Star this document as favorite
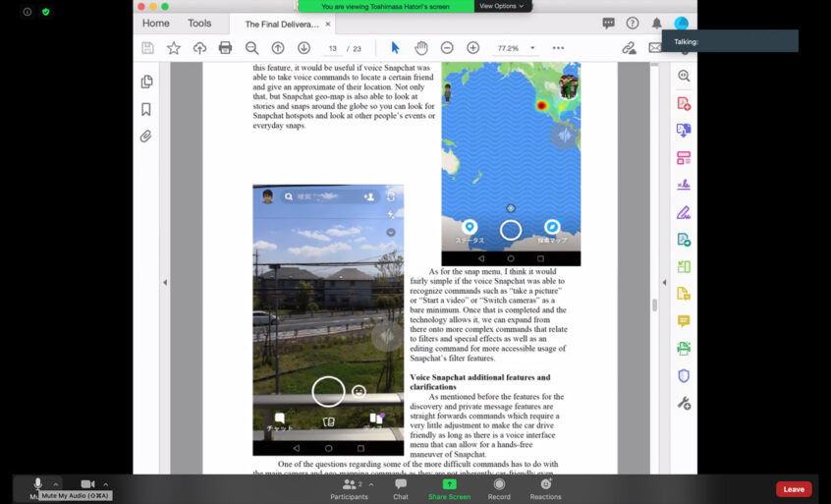This screenshot has width=831, height=504. (173, 48)
